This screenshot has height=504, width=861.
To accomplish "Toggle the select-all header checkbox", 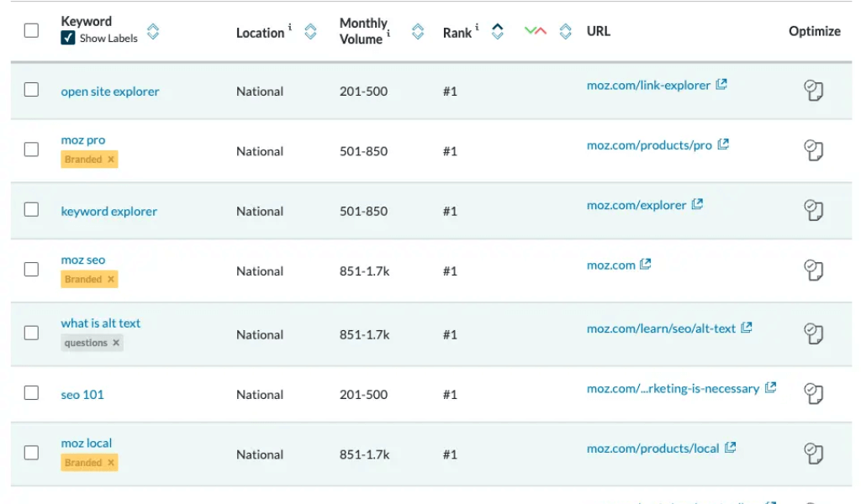I will [x=31, y=30].
